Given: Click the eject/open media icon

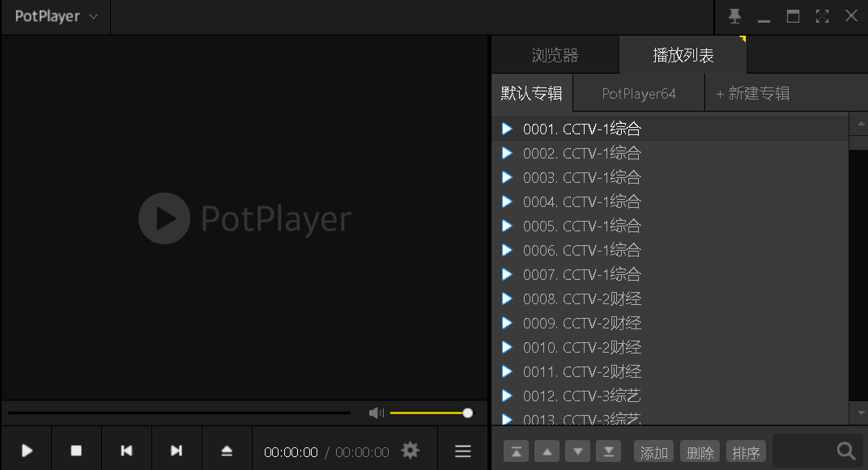Looking at the screenshot, I should 227,451.
